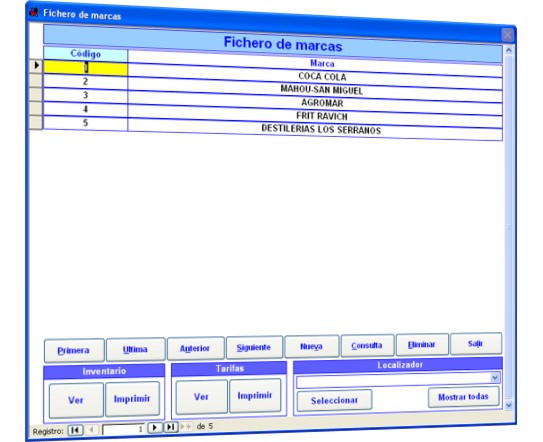Go to first record navigation icon

point(75,430)
